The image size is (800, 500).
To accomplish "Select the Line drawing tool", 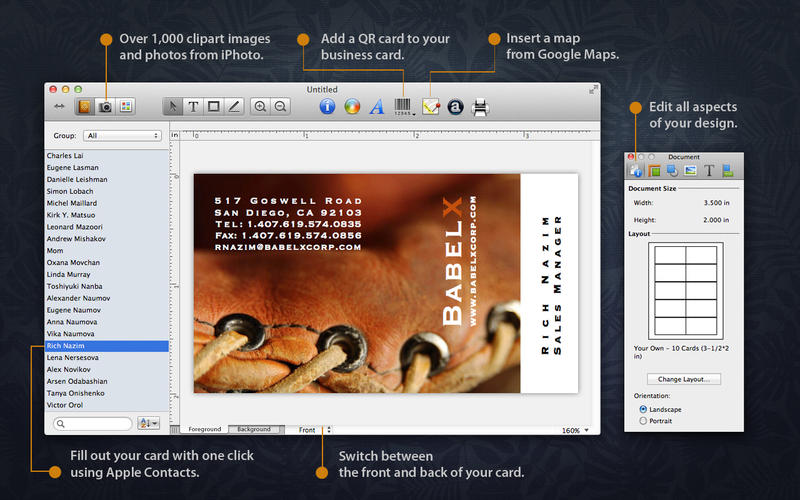I will 234,106.
